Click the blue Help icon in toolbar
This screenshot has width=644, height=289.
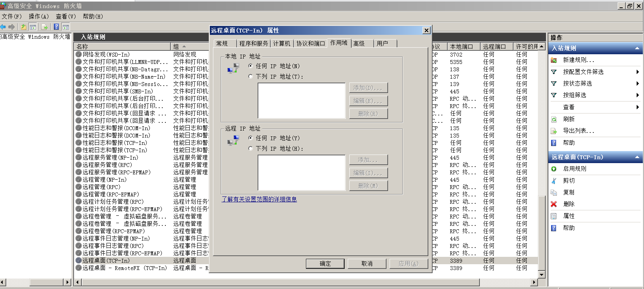[x=57, y=27]
